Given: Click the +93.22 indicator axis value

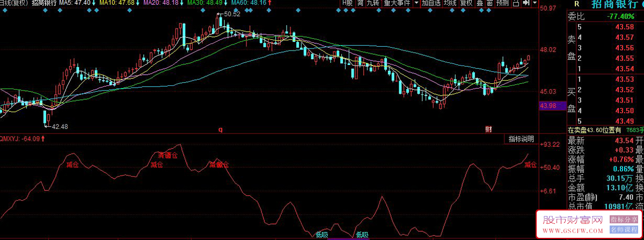Looking at the screenshot, I should coord(551,145).
